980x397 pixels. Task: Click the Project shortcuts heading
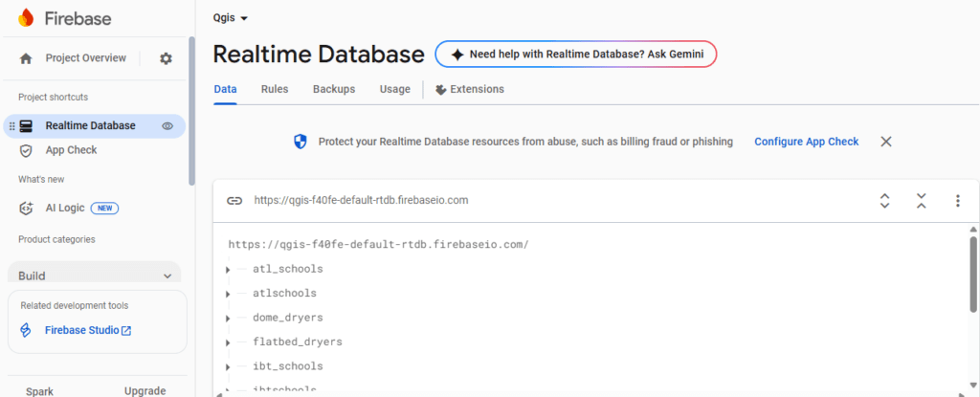coord(54,98)
